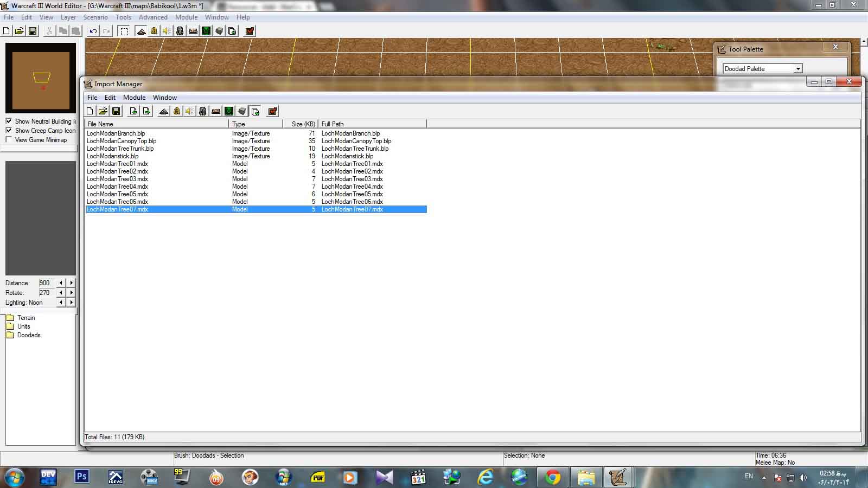Click Import Manager icon in World Editor toolbar
Viewport: 868px width, 488px height.
[x=232, y=31]
